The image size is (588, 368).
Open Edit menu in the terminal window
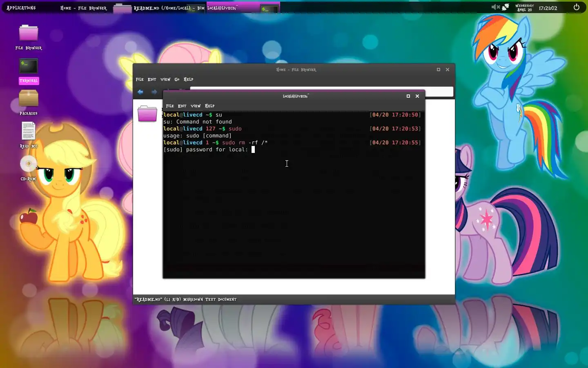[182, 106]
